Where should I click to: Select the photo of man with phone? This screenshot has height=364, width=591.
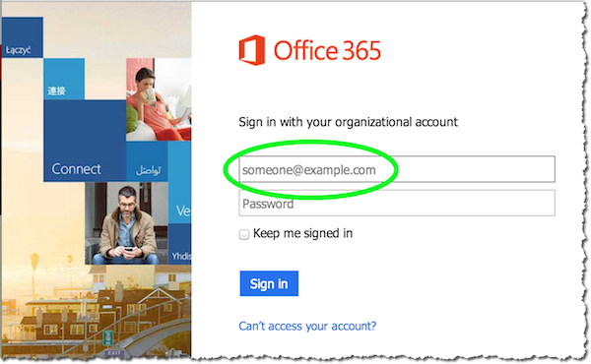click(126, 223)
